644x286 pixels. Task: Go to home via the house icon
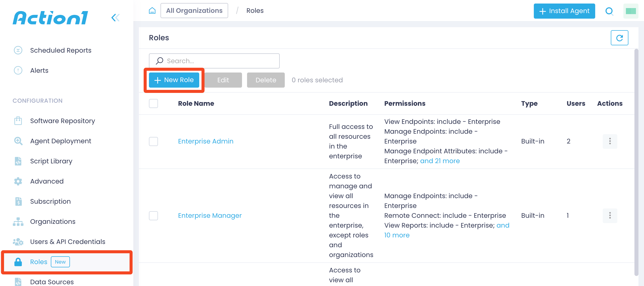[x=152, y=11]
